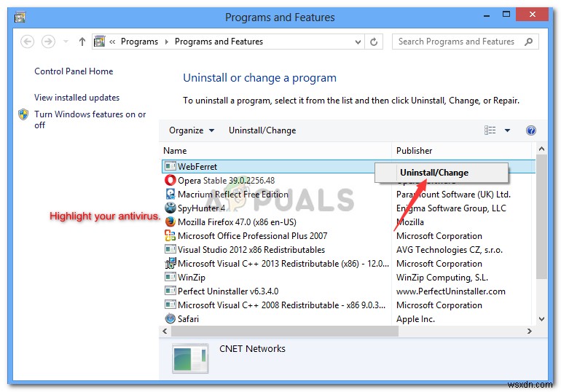Screen dimensions: 561x392
Task: Click the Safari program icon
Action: 170,318
